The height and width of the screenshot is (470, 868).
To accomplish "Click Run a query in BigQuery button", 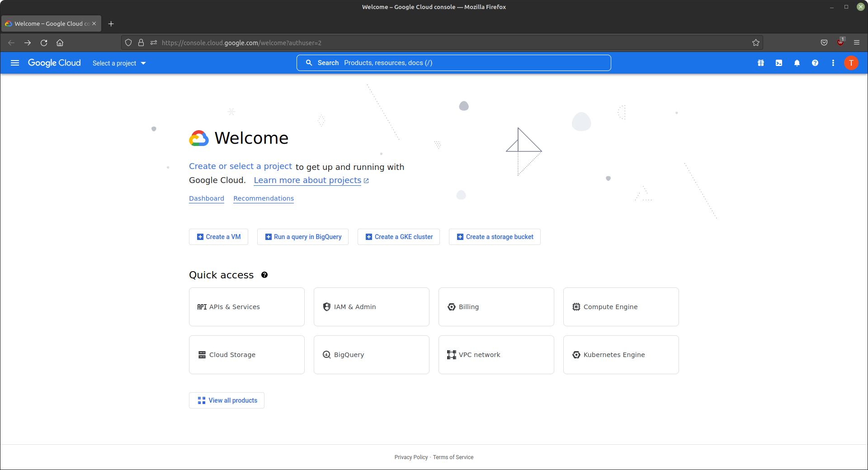I will 303,237.
